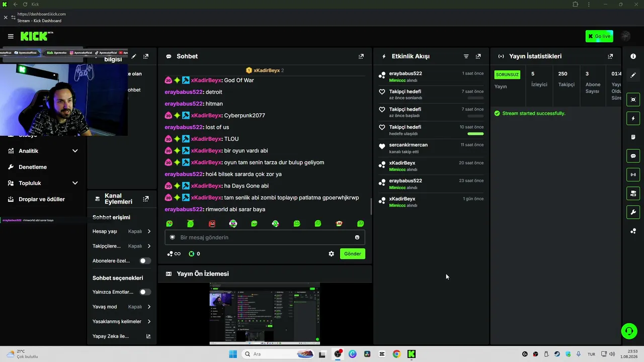644x362 pixels.
Task: Click the Go live button
Action: [599, 36]
